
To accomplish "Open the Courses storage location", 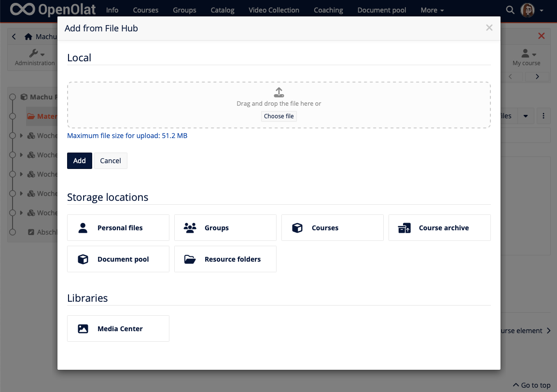I will pyautogui.click(x=332, y=227).
